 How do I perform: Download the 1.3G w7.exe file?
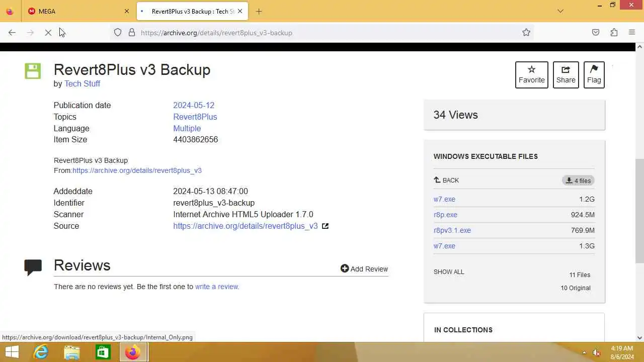coord(444,246)
